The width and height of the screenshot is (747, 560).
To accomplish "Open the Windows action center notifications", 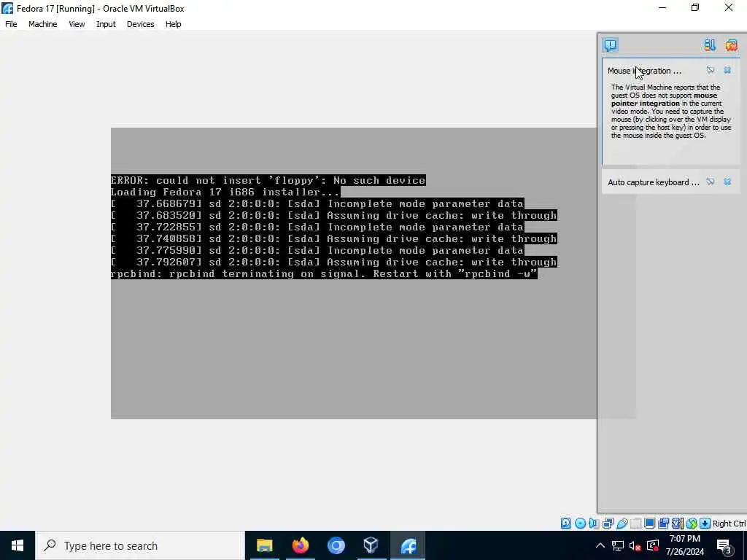I will click(x=724, y=545).
